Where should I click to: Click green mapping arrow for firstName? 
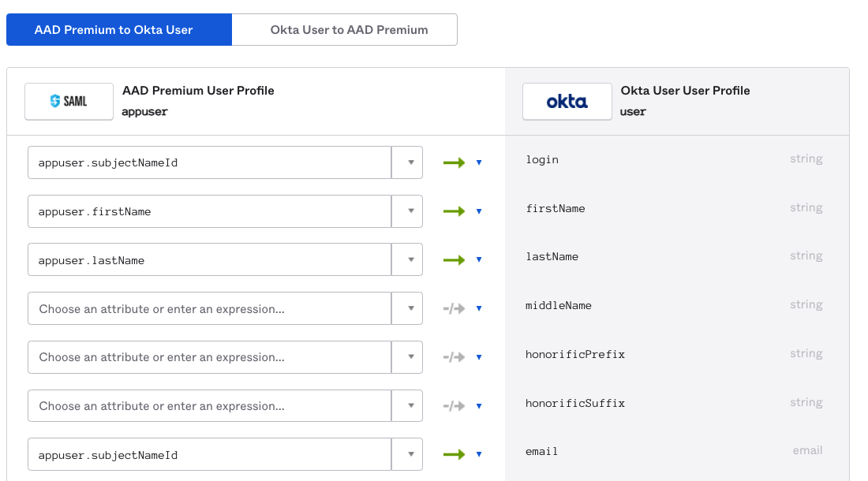click(454, 211)
